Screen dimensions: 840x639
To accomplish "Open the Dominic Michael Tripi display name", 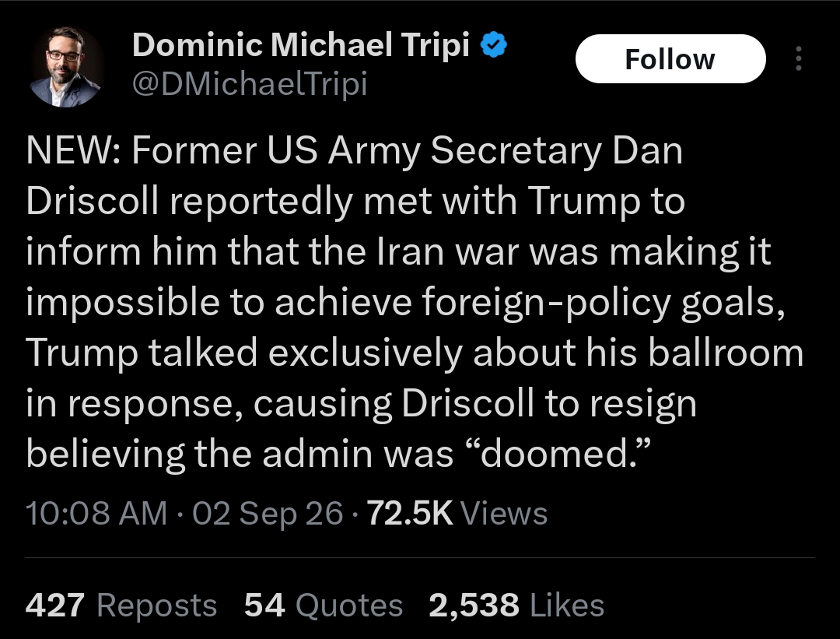I will click(x=301, y=44).
